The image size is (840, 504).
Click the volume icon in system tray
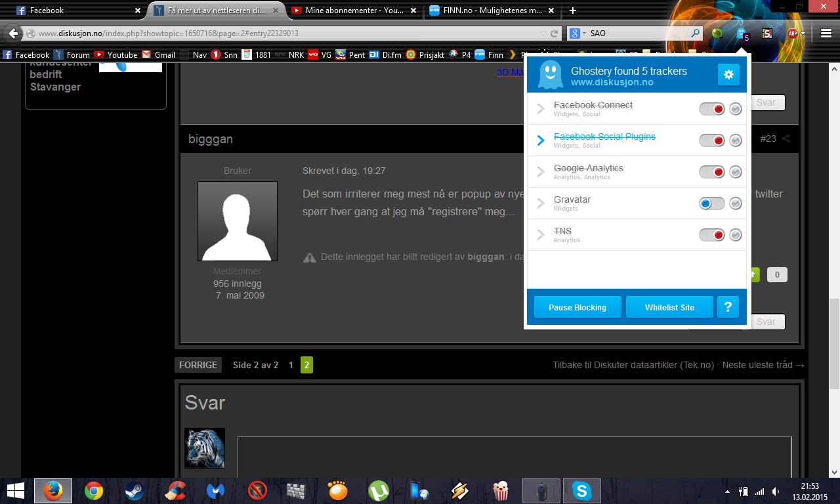point(776,491)
